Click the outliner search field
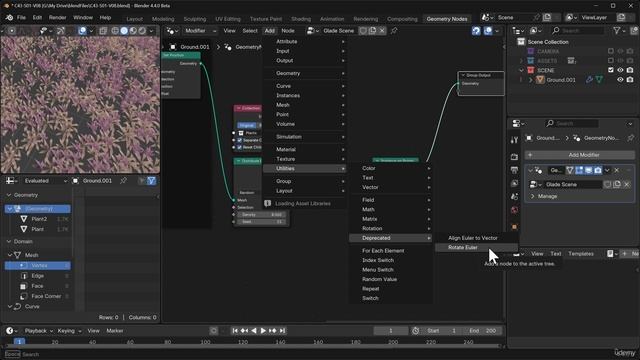 coord(578,31)
